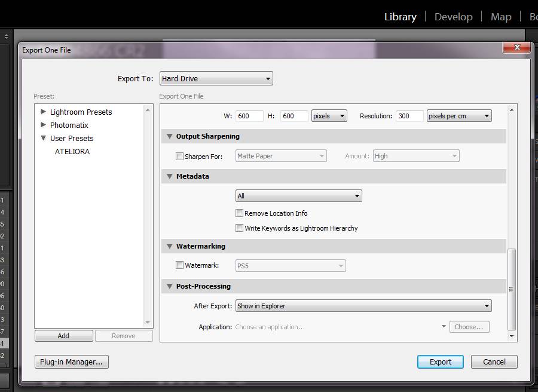This screenshot has height=392, width=538.
Task: Expand the Lightroom Presets folder
Action: [44, 112]
